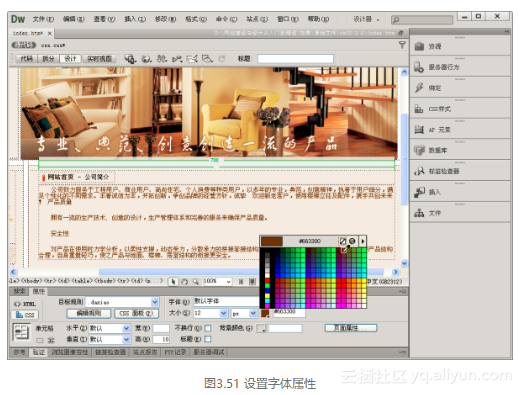
Task: Click the Check Browser Compatibility icon
Action: 192,59
